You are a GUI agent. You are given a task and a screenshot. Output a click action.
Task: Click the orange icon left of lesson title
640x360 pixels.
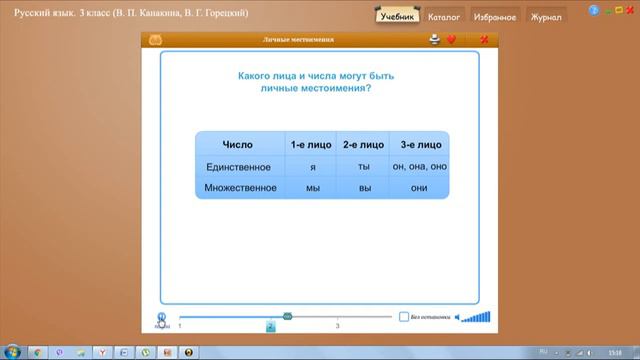tap(156, 40)
